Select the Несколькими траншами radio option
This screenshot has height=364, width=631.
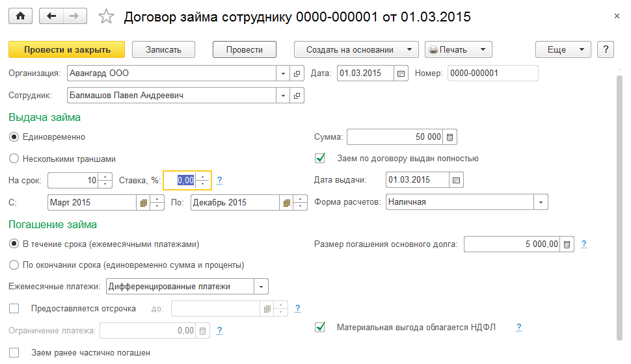coord(14,159)
